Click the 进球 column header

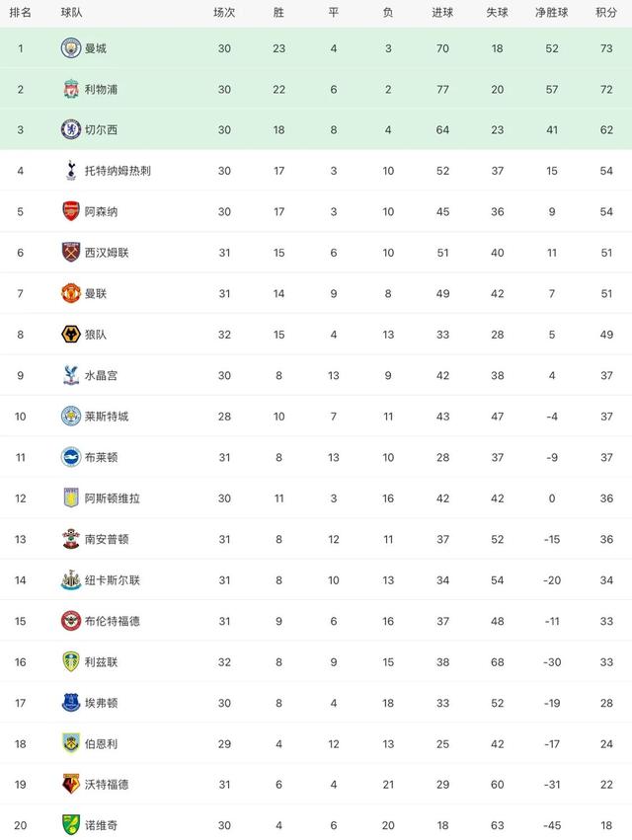[x=442, y=12]
